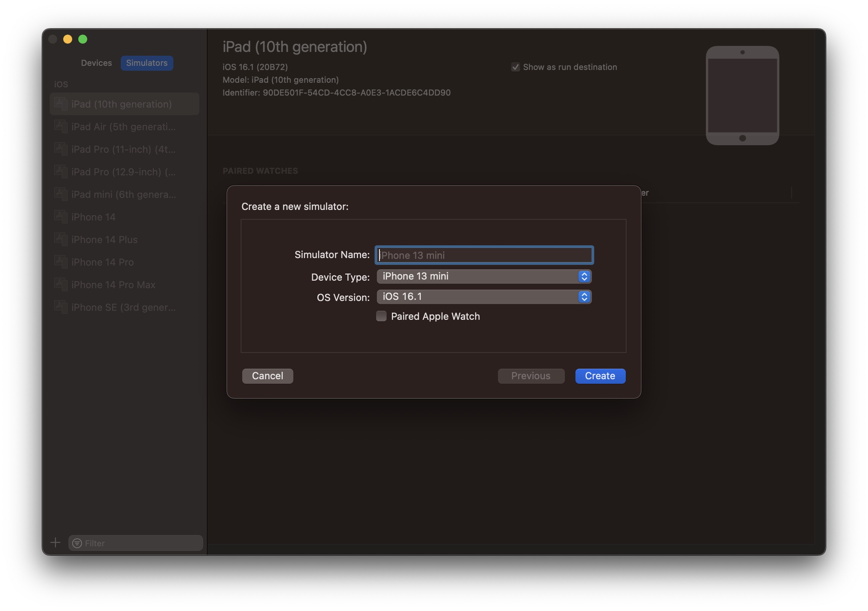
Task: Open the Device Type dropdown
Action: pos(484,277)
